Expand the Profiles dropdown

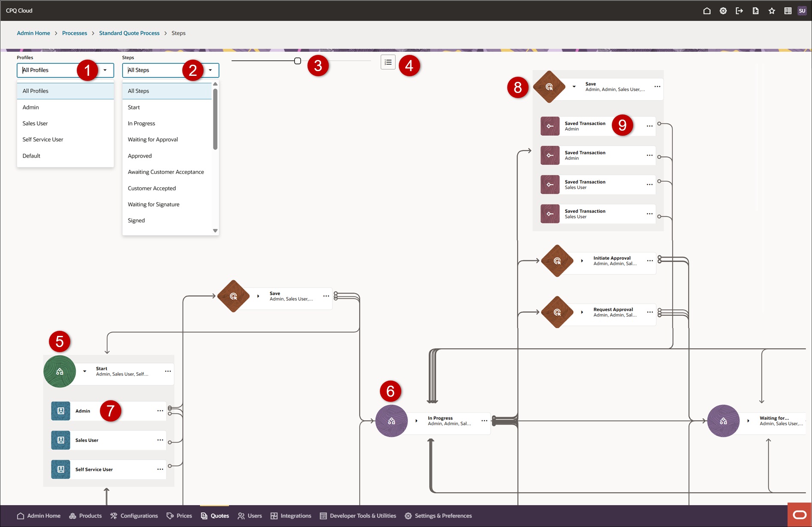click(x=105, y=70)
